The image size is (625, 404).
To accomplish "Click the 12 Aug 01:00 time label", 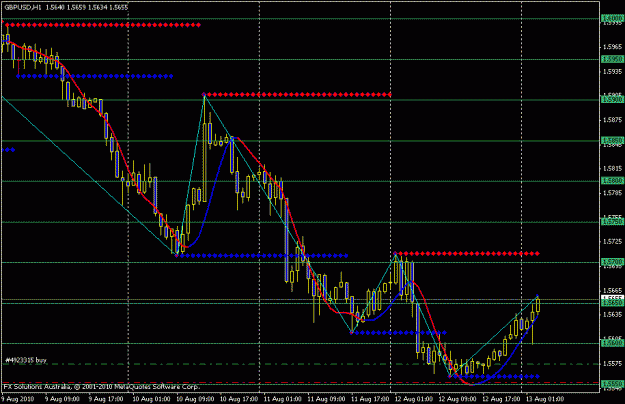I will pyautogui.click(x=413, y=399).
